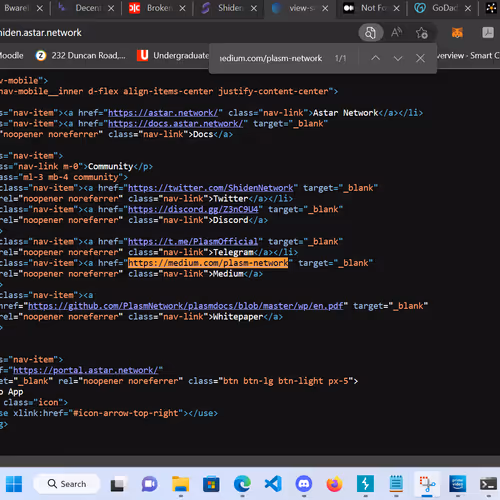Image resolution: width=500 pixels, height=500 pixels.
Task: Click the find-on-page icon in address bar
Action: (370, 33)
